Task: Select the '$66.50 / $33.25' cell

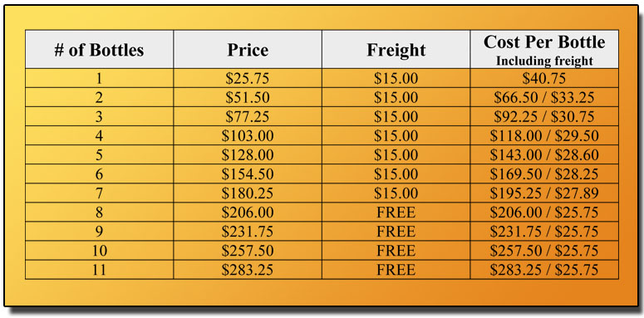Action: pyautogui.click(x=544, y=97)
